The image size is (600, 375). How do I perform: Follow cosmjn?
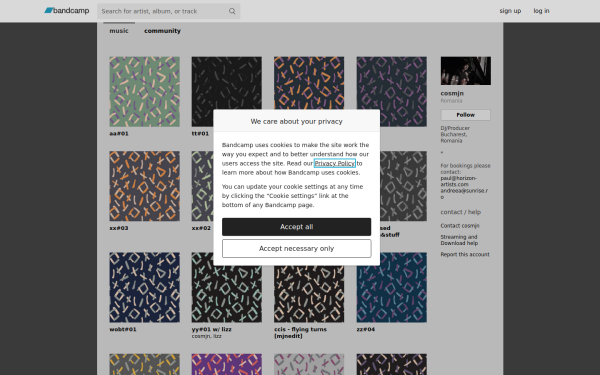(465, 115)
